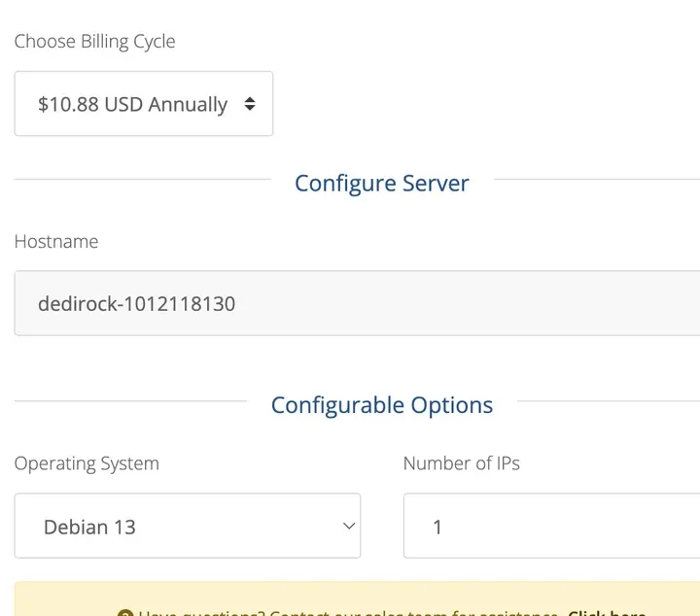Open the billing cycle dropdown showing $10.88 USD Annually
This screenshot has height=616, width=700.
pos(143,104)
